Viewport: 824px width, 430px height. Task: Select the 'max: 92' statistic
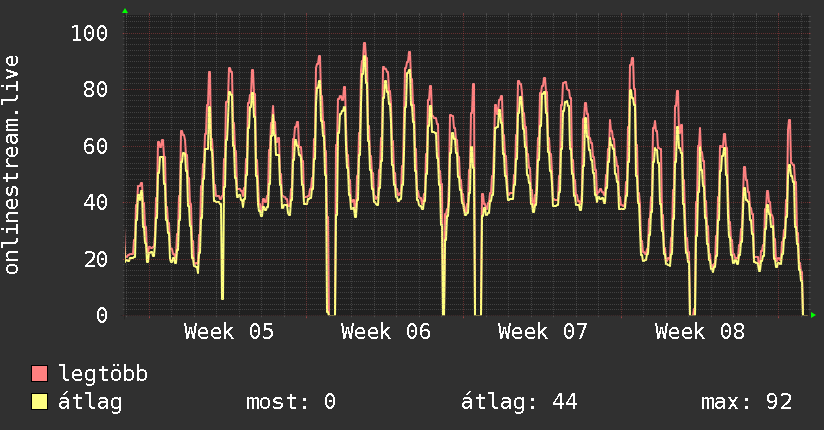tap(747, 402)
